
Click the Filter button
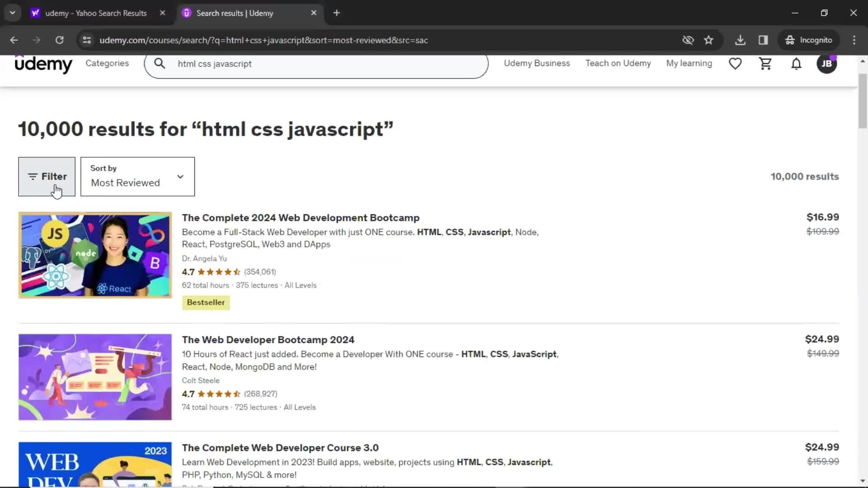click(x=47, y=177)
